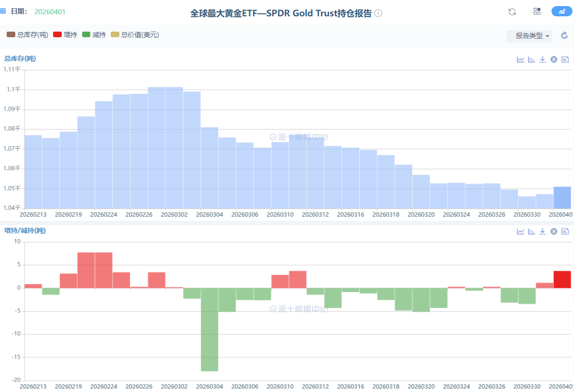574x392 pixels.
Task: Click the info icon beside report title
Action: click(378, 13)
